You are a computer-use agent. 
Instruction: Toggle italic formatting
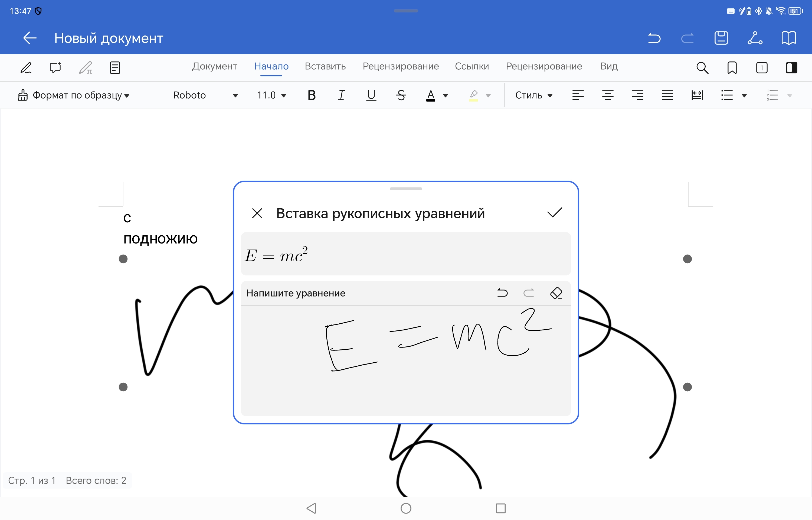(x=341, y=95)
